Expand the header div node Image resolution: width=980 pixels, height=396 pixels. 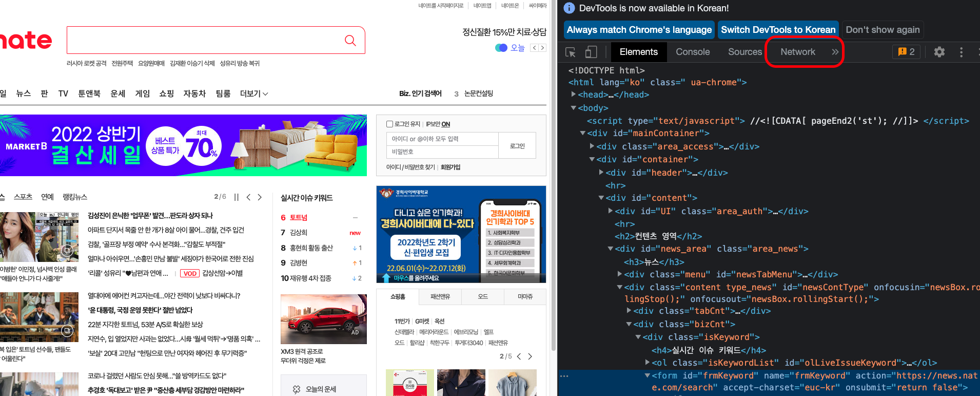coord(601,173)
